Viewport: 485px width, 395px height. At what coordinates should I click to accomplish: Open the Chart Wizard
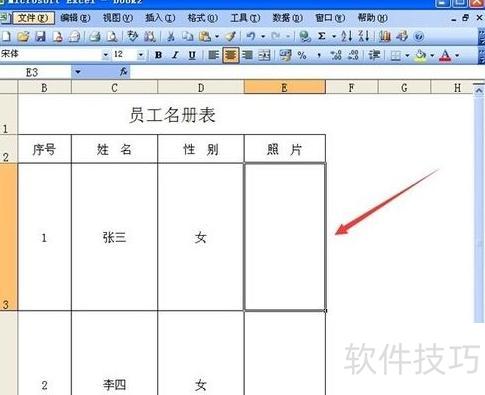click(385, 36)
